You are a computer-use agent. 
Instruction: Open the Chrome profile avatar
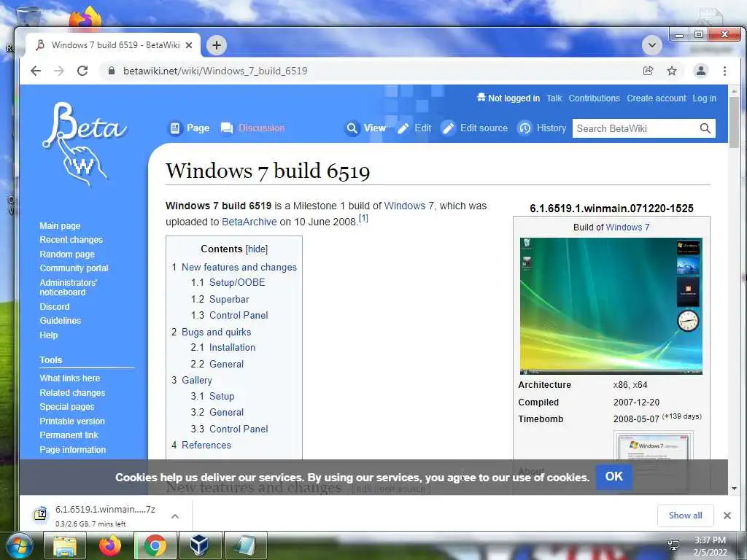[701, 71]
